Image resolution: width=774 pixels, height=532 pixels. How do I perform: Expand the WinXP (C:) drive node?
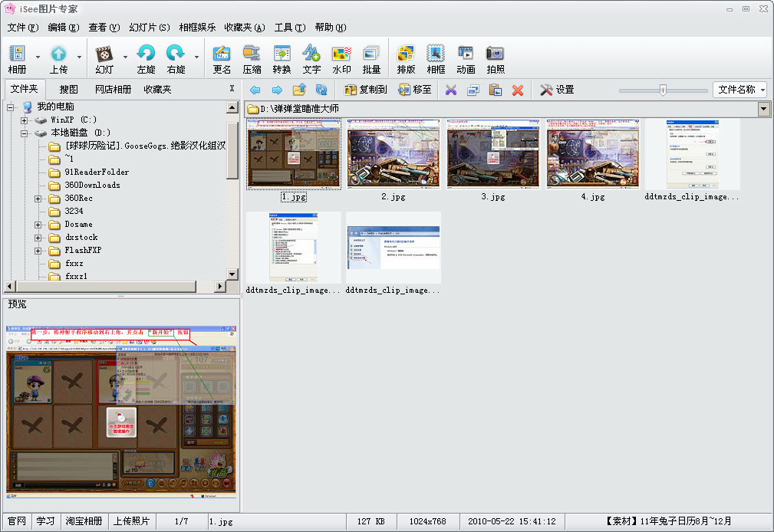[25, 120]
